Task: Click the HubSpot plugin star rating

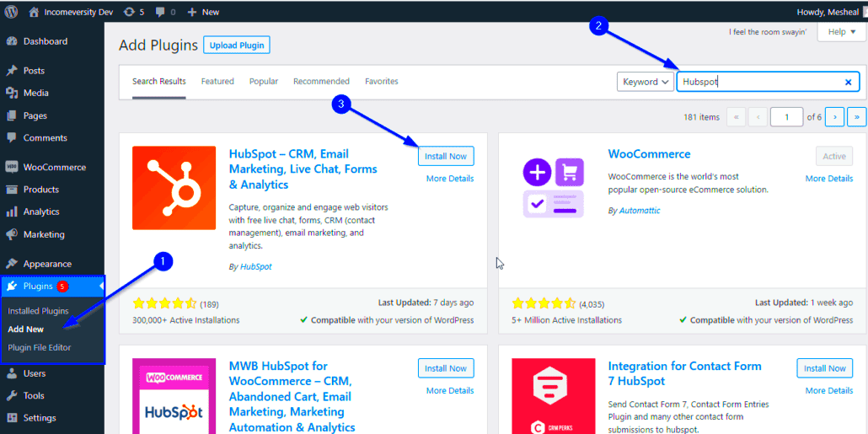Action: click(164, 303)
